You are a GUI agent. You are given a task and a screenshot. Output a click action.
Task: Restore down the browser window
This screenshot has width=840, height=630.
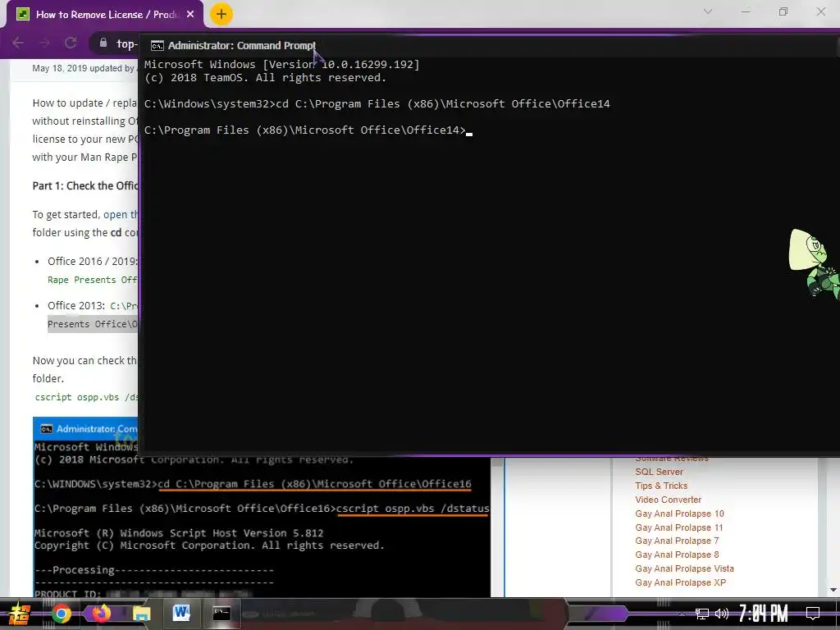coord(783,11)
